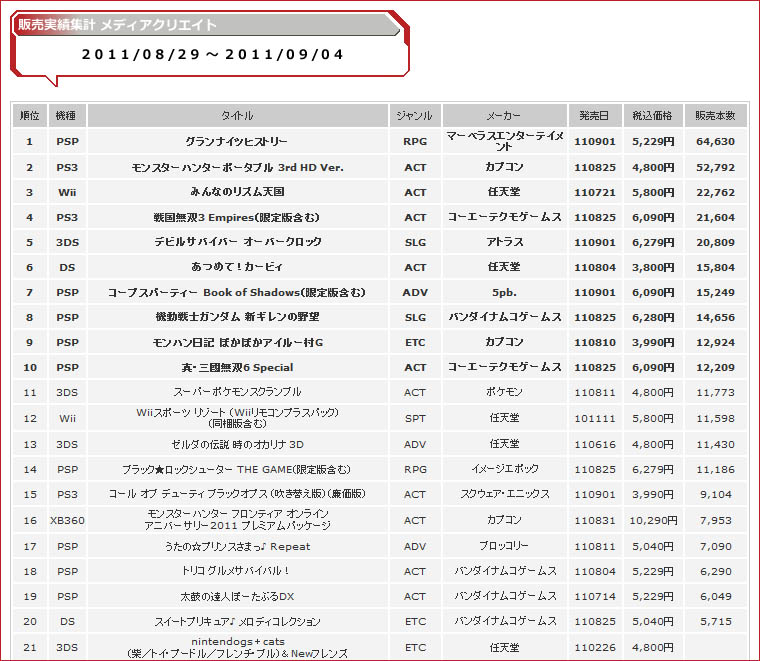Click sales figure 64,630

[715, 142]
